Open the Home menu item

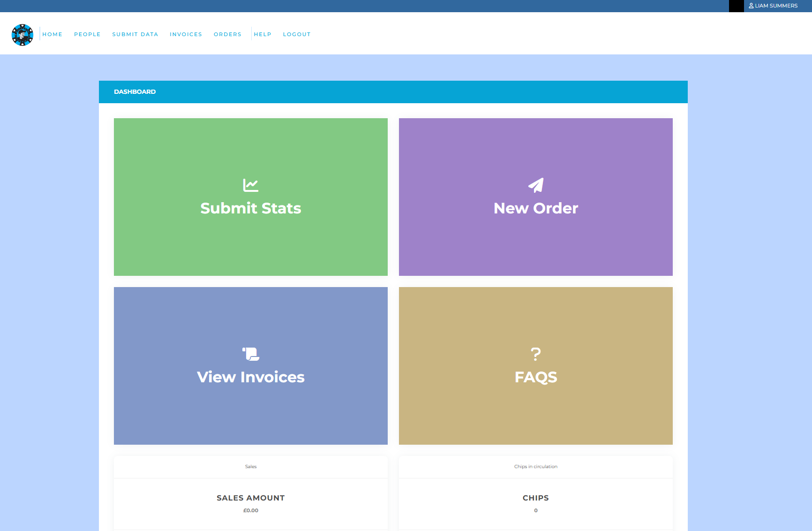(53, 34)
